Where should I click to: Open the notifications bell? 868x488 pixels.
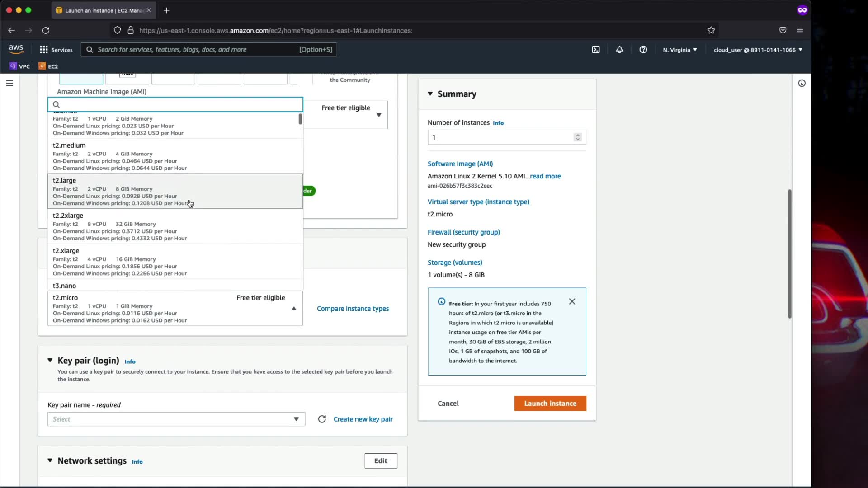(x=619, y=50)
